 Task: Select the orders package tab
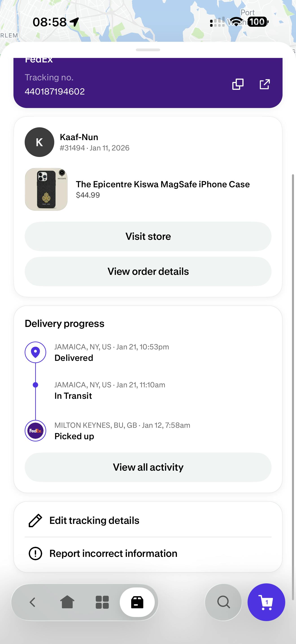pyautogui.click(x=137, y=602)
